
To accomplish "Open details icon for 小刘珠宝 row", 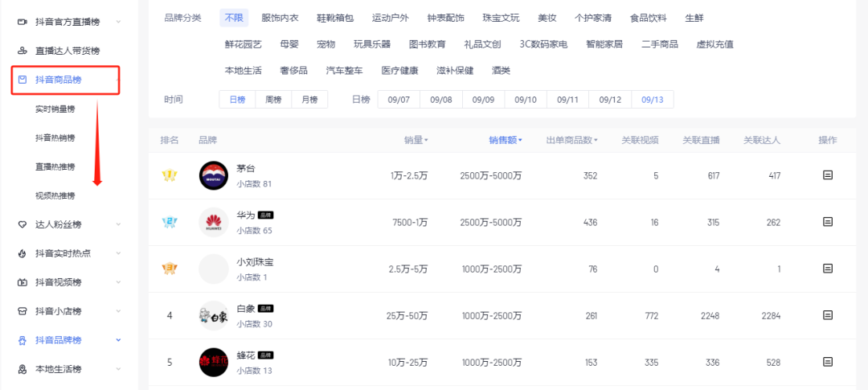I will (x=828, y=268).
